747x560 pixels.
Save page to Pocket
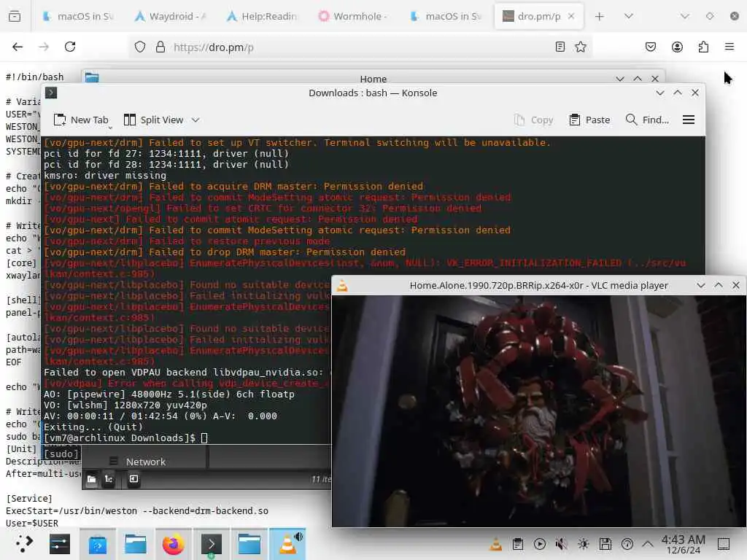point(650,47)
